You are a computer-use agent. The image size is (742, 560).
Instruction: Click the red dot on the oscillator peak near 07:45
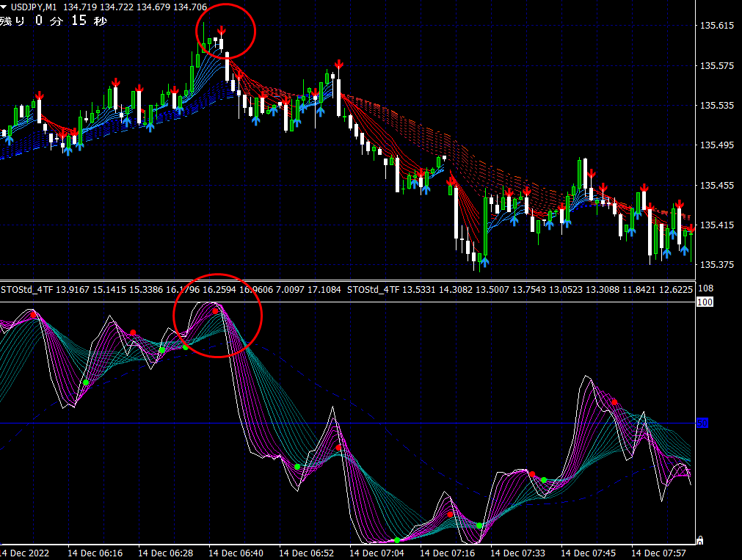(x=614, y=402)
